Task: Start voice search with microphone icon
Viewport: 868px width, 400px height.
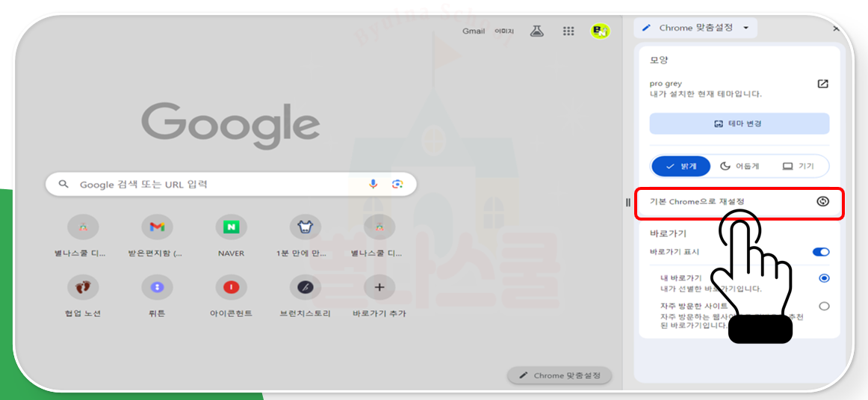Action: tap(373, 184)
